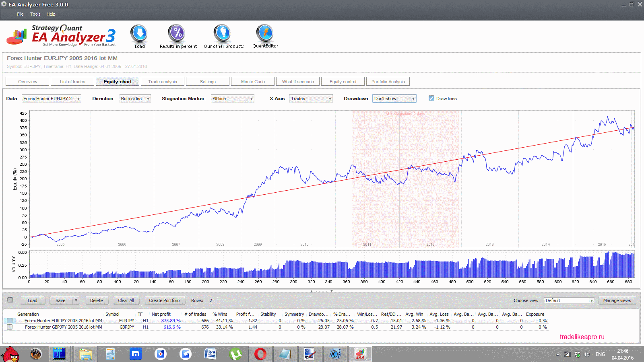Viewport: 644px width, 362px height.
Task: Open the Opera browser taskbar icon
Action: pos(260,354)
